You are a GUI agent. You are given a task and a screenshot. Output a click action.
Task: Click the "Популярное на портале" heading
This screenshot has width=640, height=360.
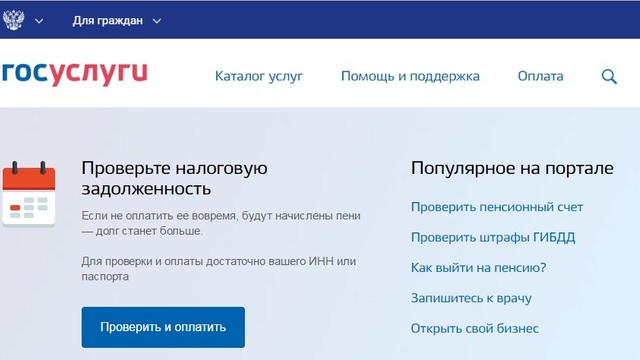[x=512, y=168]
